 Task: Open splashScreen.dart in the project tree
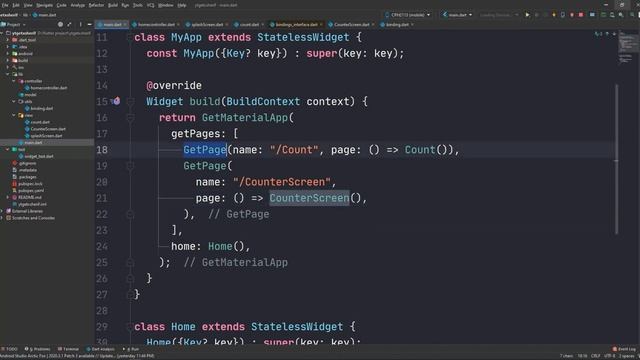pyautogui.click(x=46, y=136)
